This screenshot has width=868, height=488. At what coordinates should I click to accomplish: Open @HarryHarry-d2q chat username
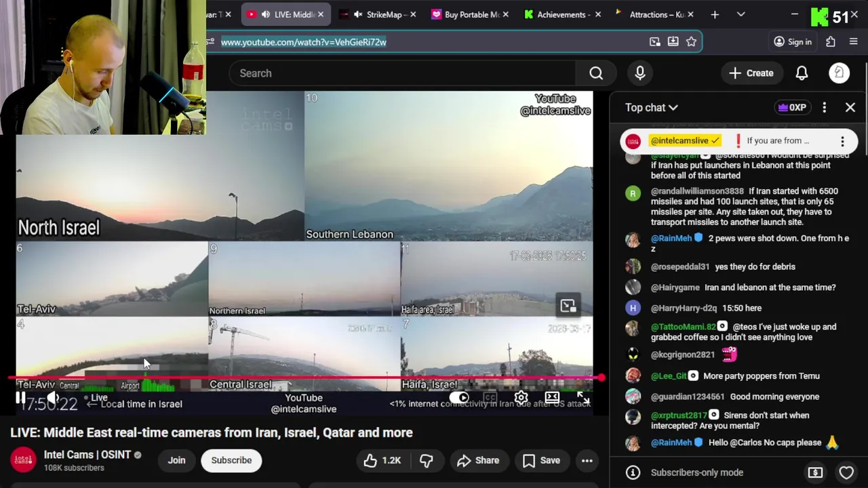click(x=684, y=308)
